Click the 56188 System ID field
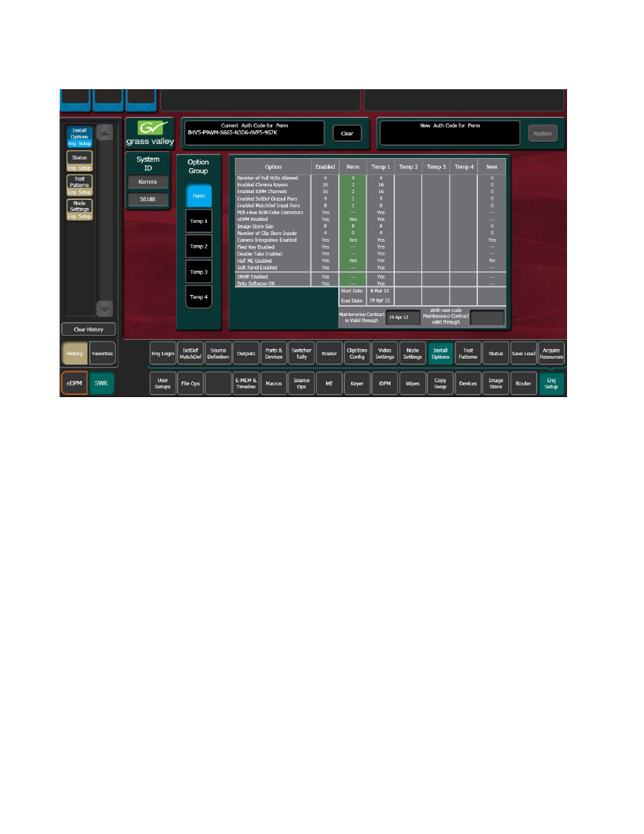644x834 pixels. (148, 199)
